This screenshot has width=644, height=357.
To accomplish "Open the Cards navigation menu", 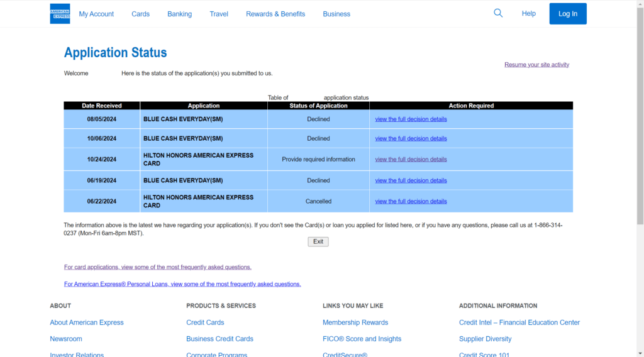I will click(140, 14).
